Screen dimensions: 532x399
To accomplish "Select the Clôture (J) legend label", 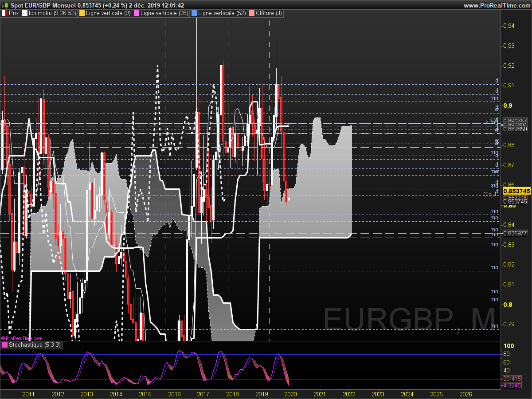I will pyautogui.click(x=269, y=13).
